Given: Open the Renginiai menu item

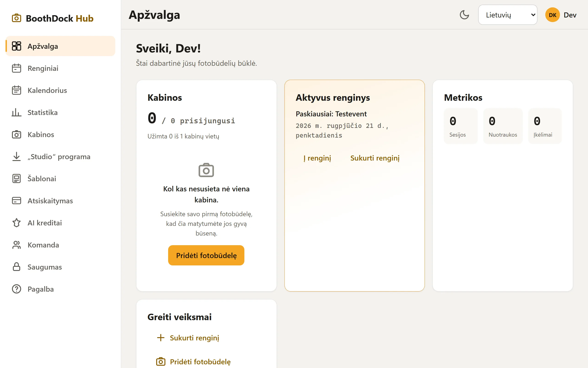Looking at the screenshot, I should 60,68.
